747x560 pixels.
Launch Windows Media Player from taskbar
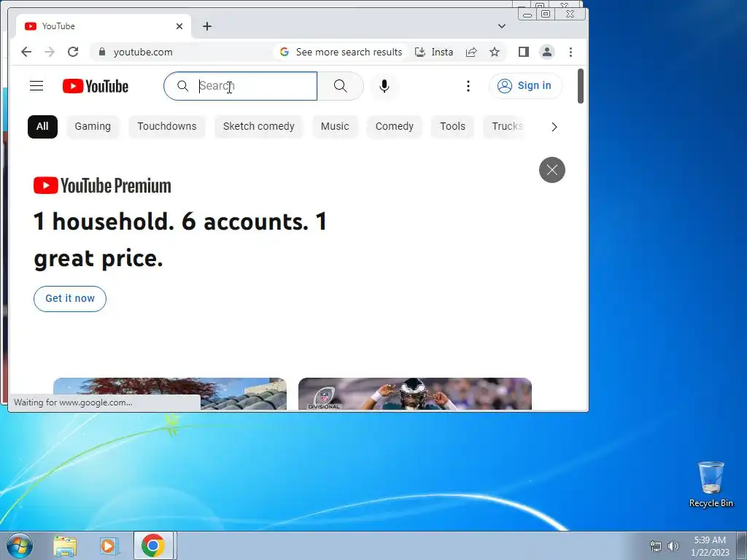click(109, 546)
